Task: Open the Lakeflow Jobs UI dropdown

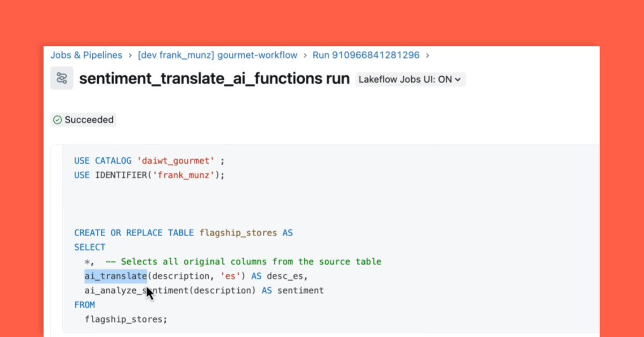Action: coord(411,79)
